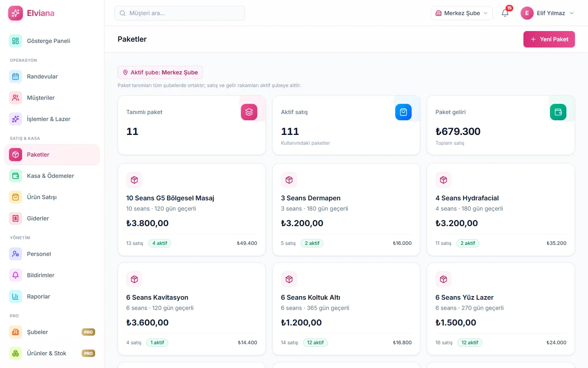The width and height of the screenshot is (588, 368).
Task: Go to Randevular in the sidebar
Action: (x=52, y=76)
